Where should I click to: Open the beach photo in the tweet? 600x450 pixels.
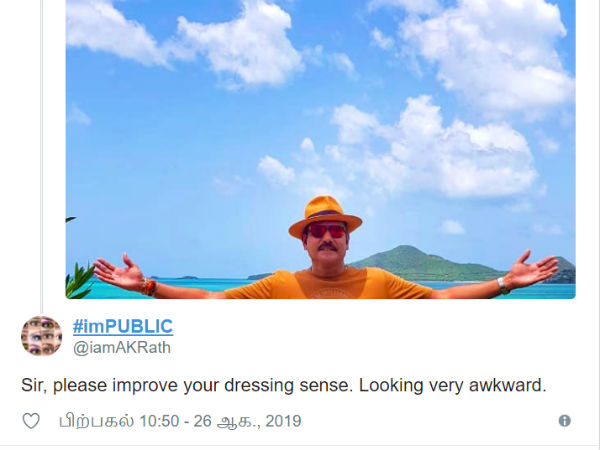321,149
